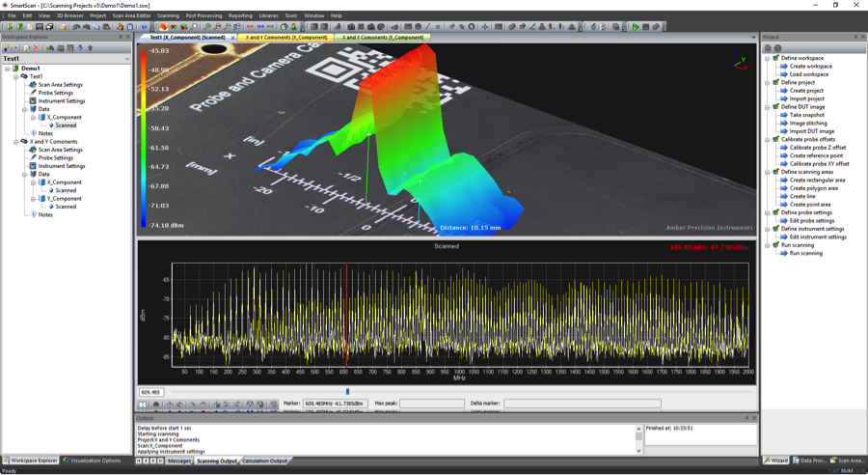Image resolution: width=868 pixels, height=475 pixels.
Task: Click the blue Help question-mark toolbar icon
Action: point(144,27)
